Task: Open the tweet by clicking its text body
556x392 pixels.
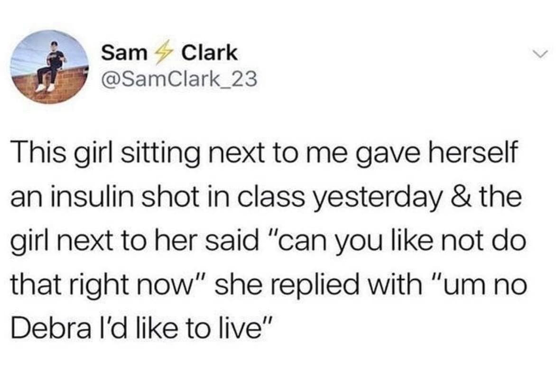Action: click(266, 237)
